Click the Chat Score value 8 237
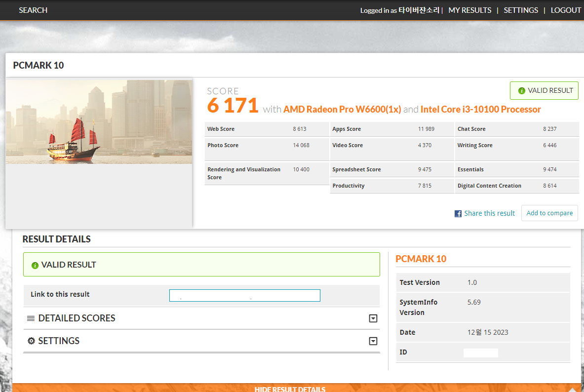 click(x=550, y=129)
